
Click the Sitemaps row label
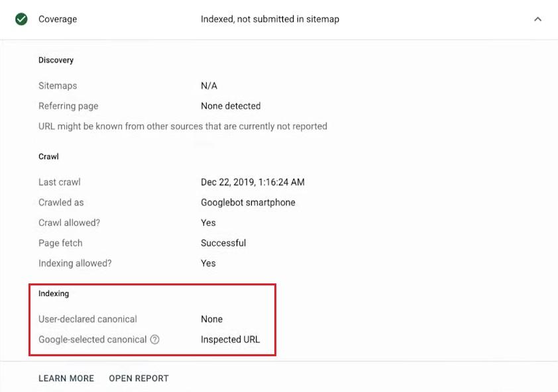click(x=58, y=86)
